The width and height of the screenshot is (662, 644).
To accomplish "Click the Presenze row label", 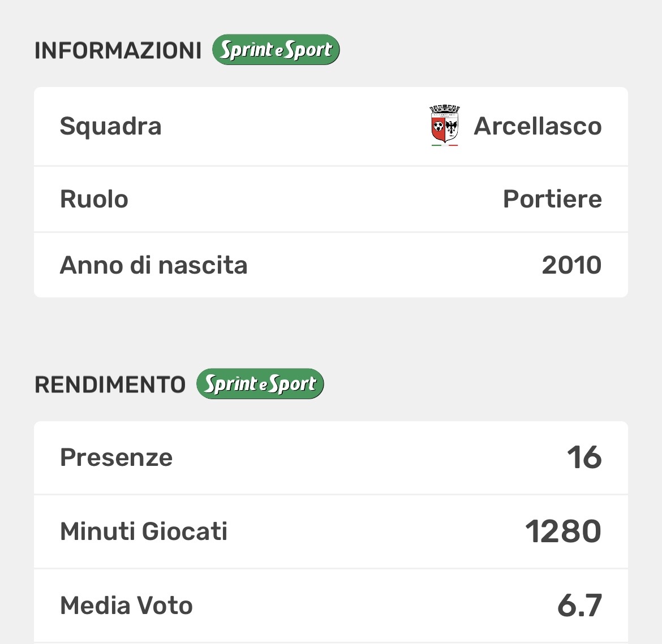I will pos(117,457).
